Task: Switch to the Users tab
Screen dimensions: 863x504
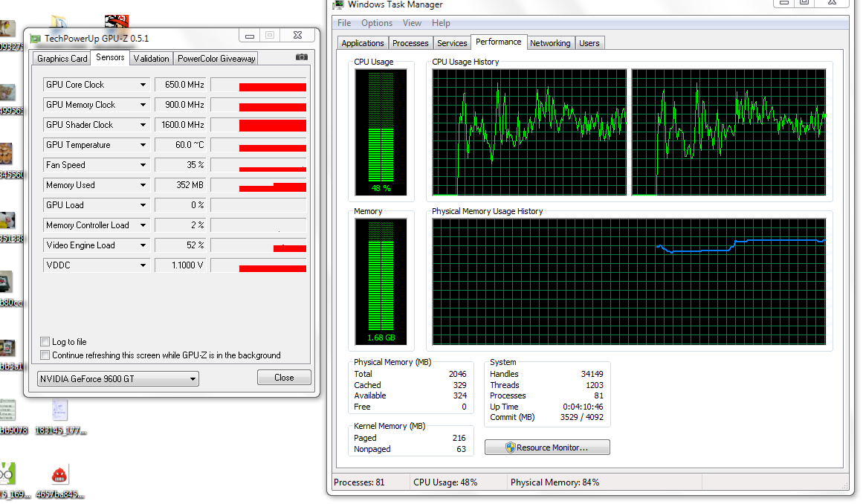Action: tap(589, 43)
